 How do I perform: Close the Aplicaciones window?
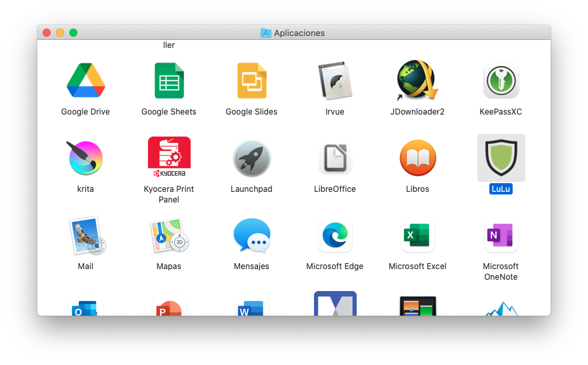[x=47, y=33]
